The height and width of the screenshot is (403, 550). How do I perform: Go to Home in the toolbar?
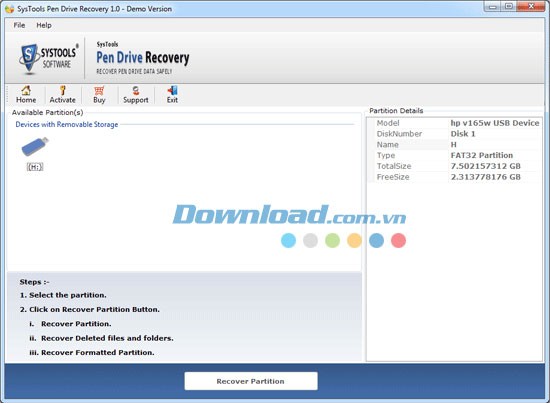tap(26, 95)
